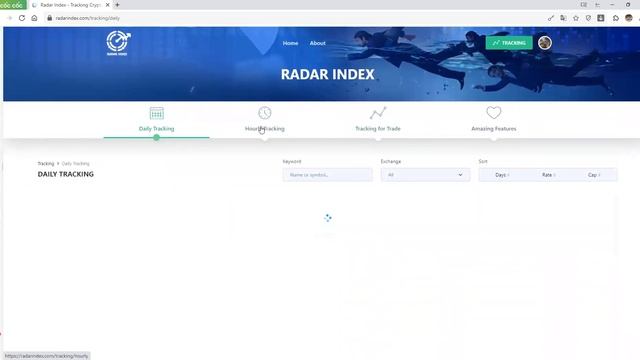Screen dimensions: 640x360
Task: Switch to the Daily Tracking tab label
Action: [156, 129]
